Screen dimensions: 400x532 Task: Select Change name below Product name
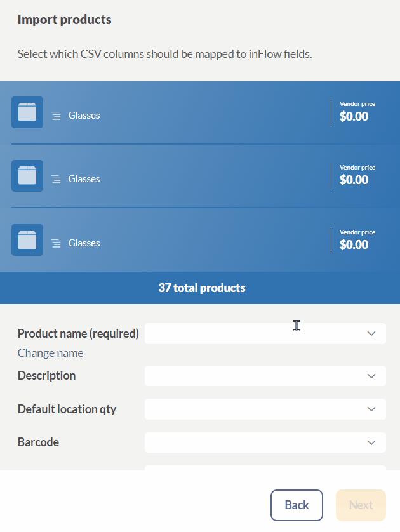[x=50, y=353]
